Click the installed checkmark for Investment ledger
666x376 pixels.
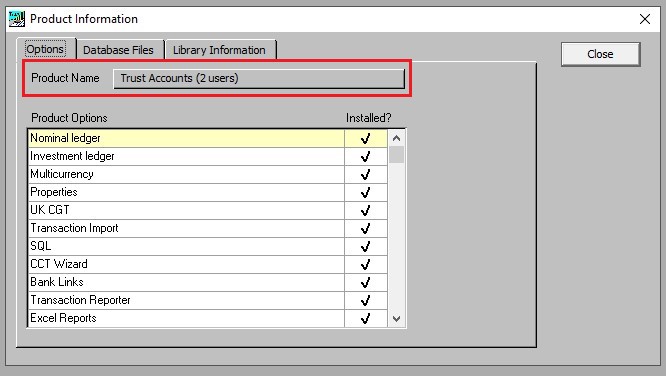click(x=365, y=157)
